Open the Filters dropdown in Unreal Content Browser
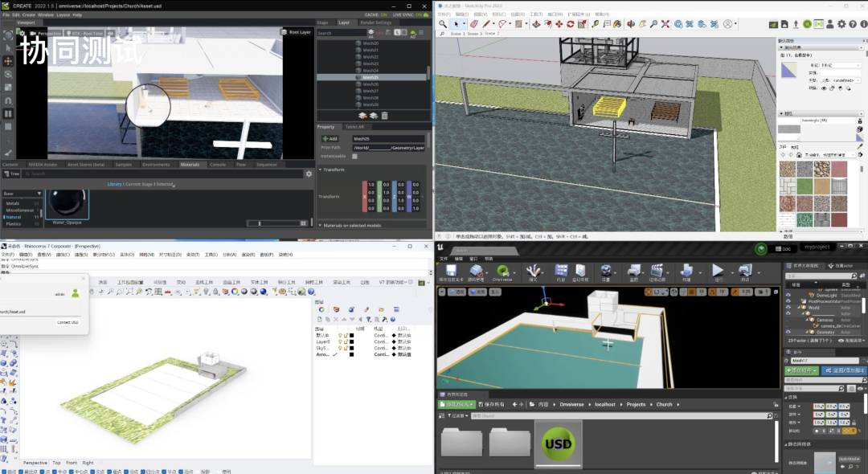Viewport: 868px width, 474px height. 457,415
